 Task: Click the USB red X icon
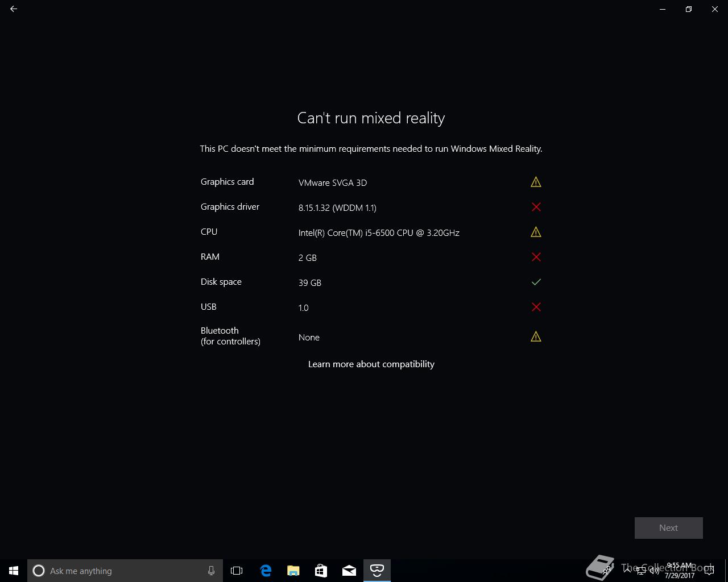coord(536,307)
